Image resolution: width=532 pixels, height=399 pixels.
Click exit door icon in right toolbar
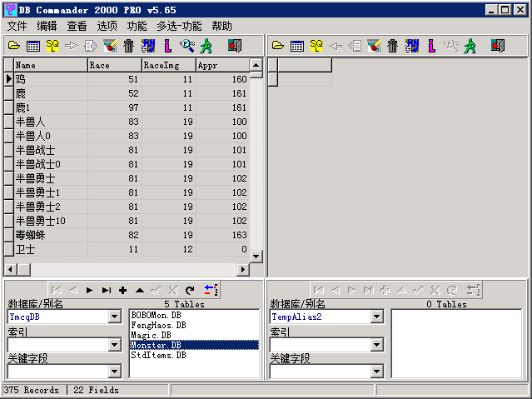pyautogui.click(x=498, y=46)
